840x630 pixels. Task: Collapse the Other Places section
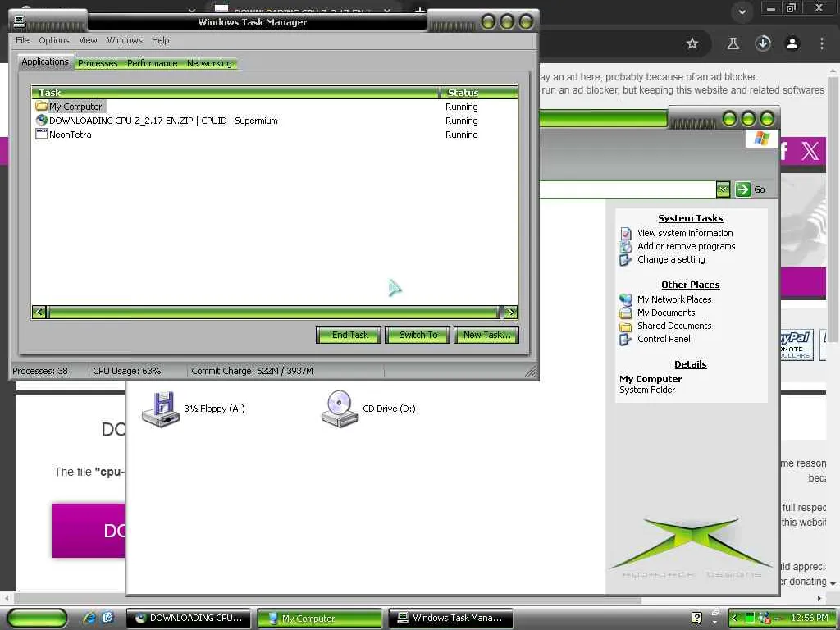pyautogui.click(x=690, y=285)
